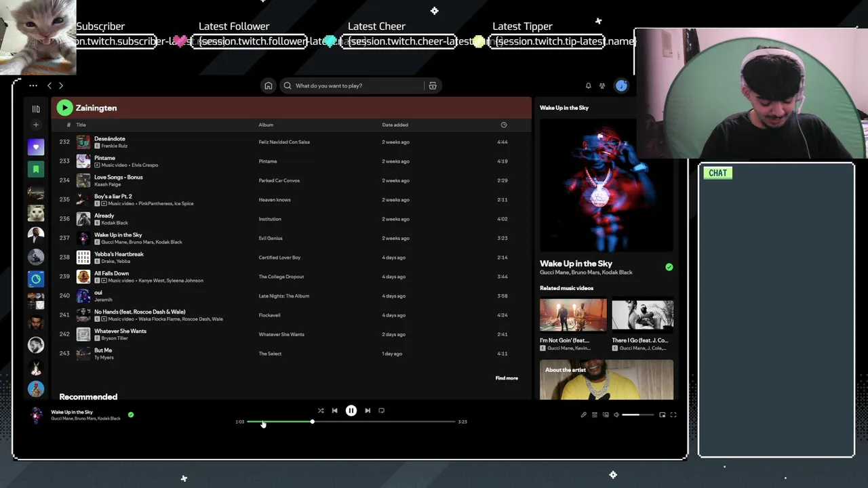Select the track titled oui
Screen dimensions: 868x488
tap(98, 293)
